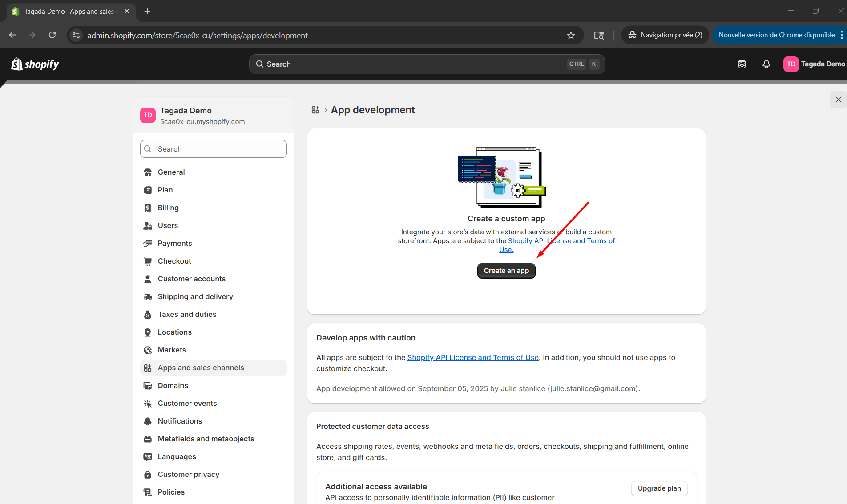Click the Domains icon
This screenshot has height=504, width=847.
148,386
